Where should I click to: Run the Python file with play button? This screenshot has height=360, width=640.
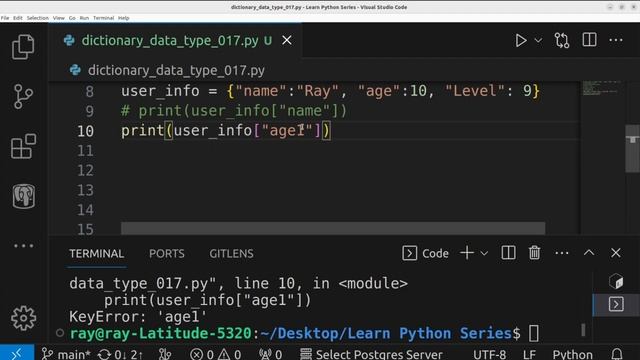click(x=520, y=40)
